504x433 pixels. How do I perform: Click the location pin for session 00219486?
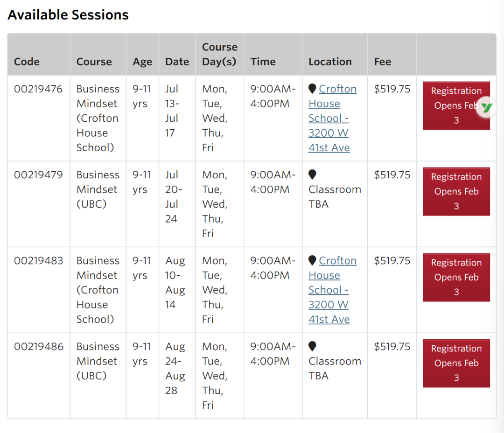[x=312, y=346]
